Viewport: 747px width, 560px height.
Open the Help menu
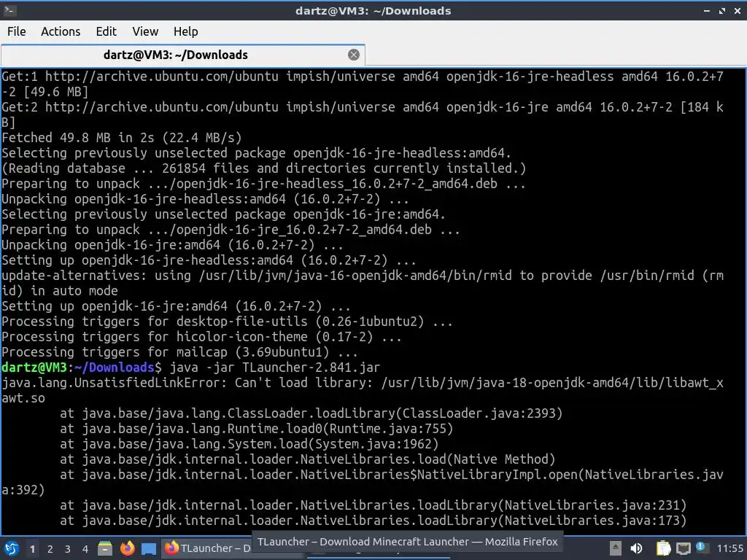pyautogui.click(x=185, y=31)
